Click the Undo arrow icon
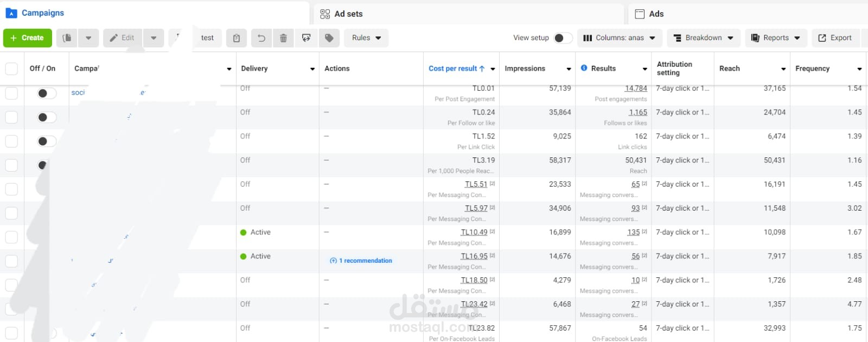The height and width of the screenshot is (342, 868). coord(261,38)
